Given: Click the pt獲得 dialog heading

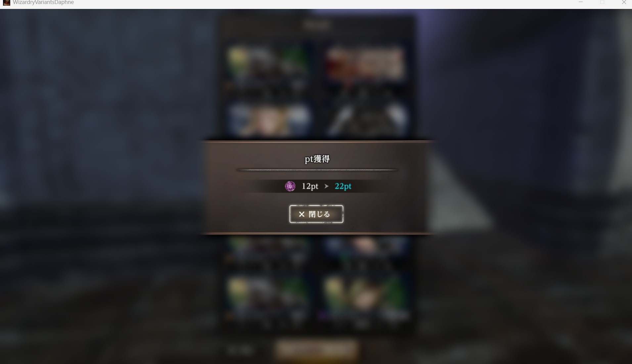Looking at the screenshot, I should tap(317, 159).
